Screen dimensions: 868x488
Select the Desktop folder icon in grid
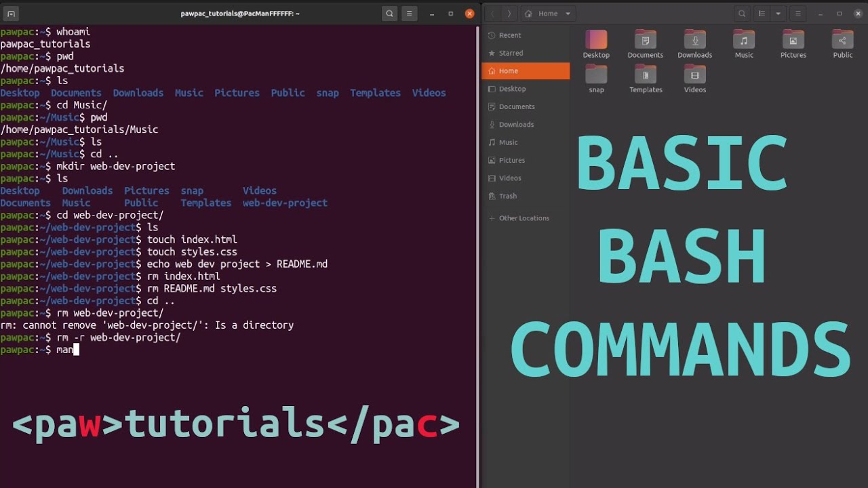[596, 43]
